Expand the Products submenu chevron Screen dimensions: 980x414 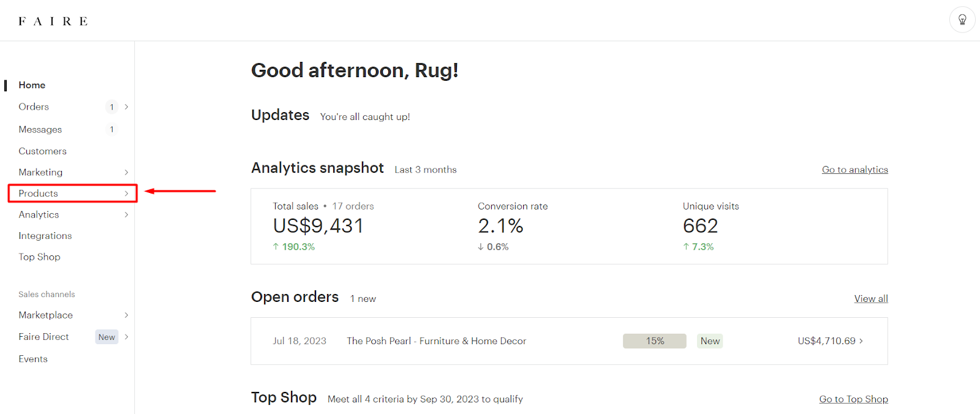126,194
